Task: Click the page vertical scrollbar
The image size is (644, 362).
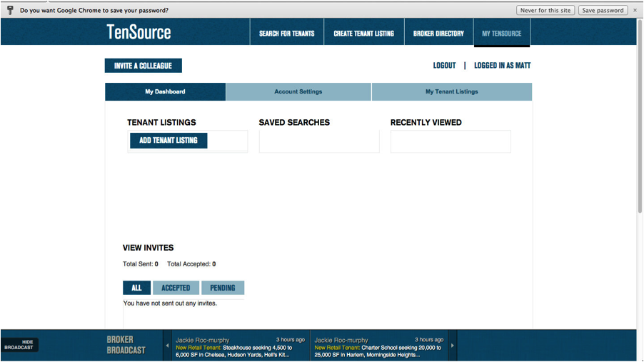Action: click(x=640, y=117)
